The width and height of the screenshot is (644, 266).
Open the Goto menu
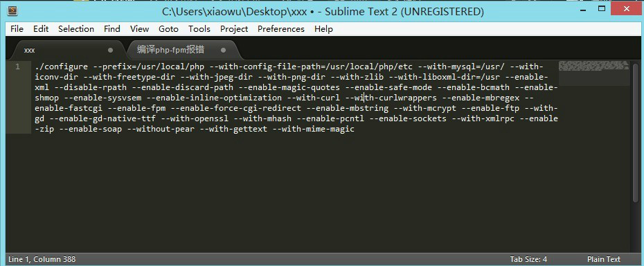(x=168, y=29)
